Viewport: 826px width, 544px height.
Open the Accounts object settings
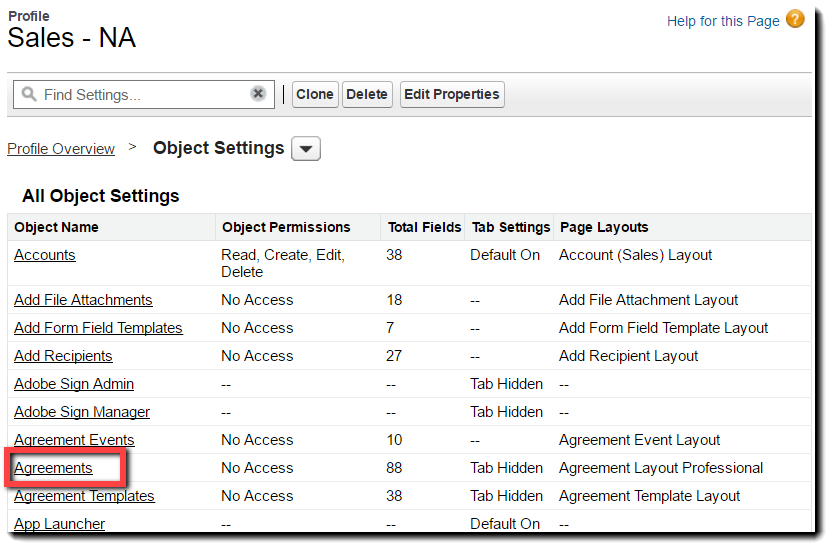coord(45,255)
